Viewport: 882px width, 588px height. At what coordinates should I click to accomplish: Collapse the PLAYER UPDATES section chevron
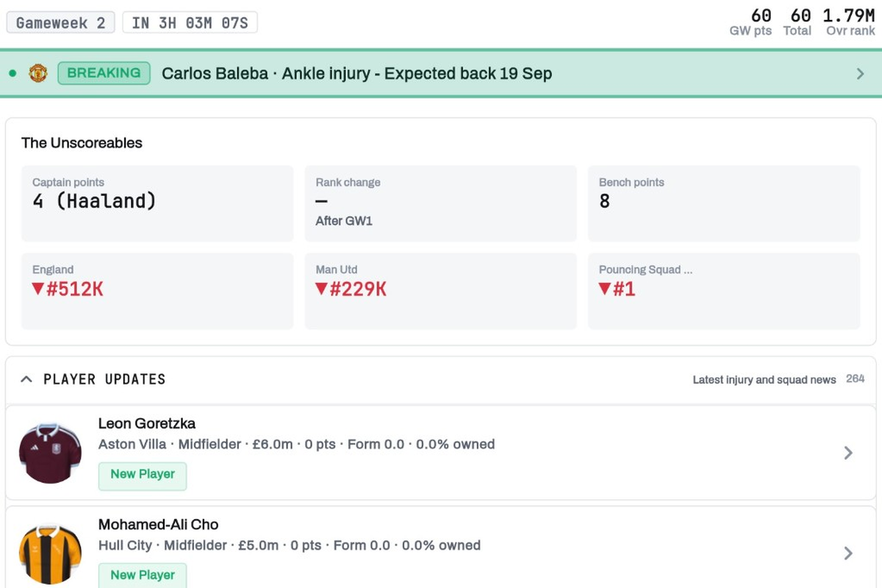tap(26, 379)
